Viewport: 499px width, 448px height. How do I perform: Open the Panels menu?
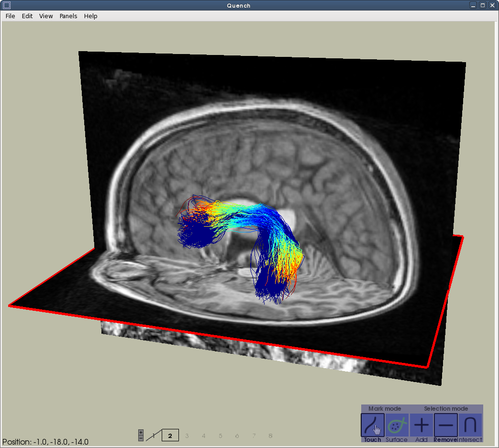(x=68, y=16)
